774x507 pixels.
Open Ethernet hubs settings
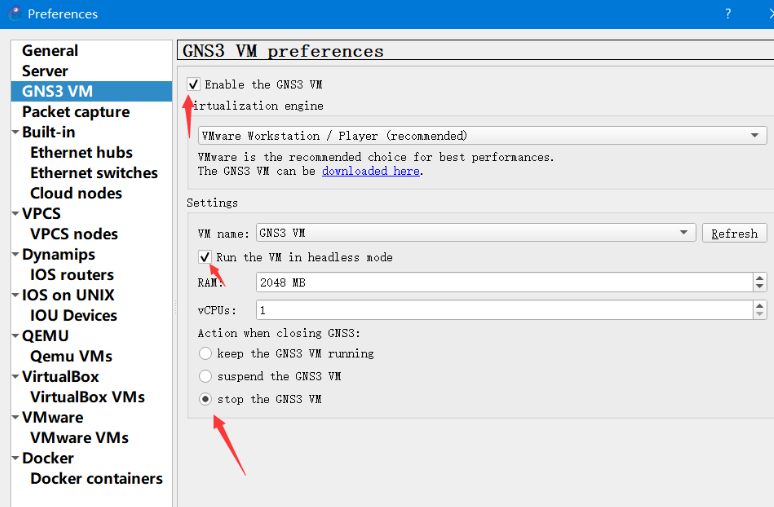tap(81, 152)
